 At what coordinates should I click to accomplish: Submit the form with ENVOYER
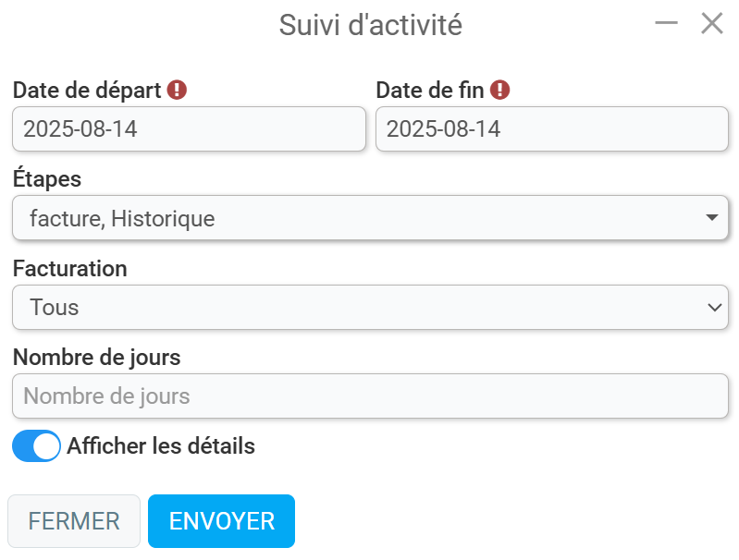point(221,521)
